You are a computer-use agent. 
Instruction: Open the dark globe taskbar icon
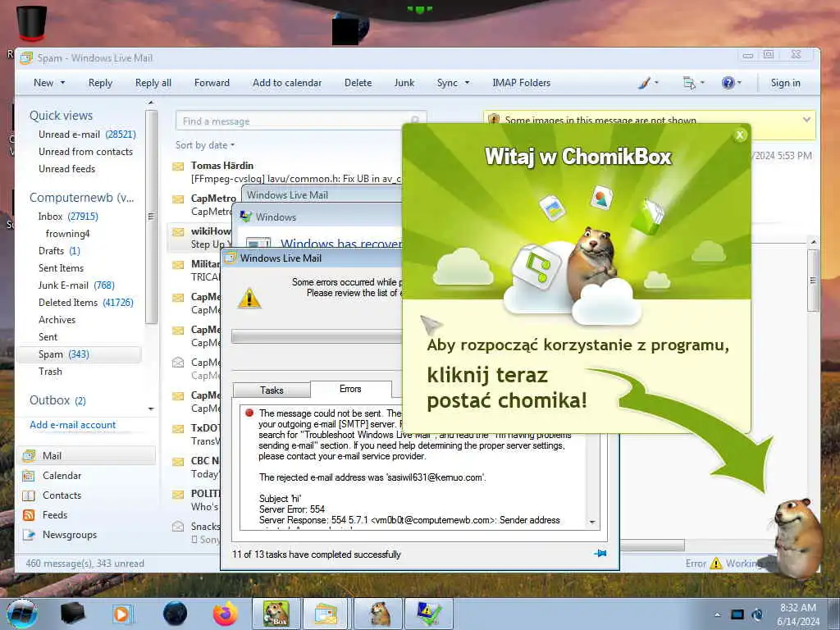(175, 614)
